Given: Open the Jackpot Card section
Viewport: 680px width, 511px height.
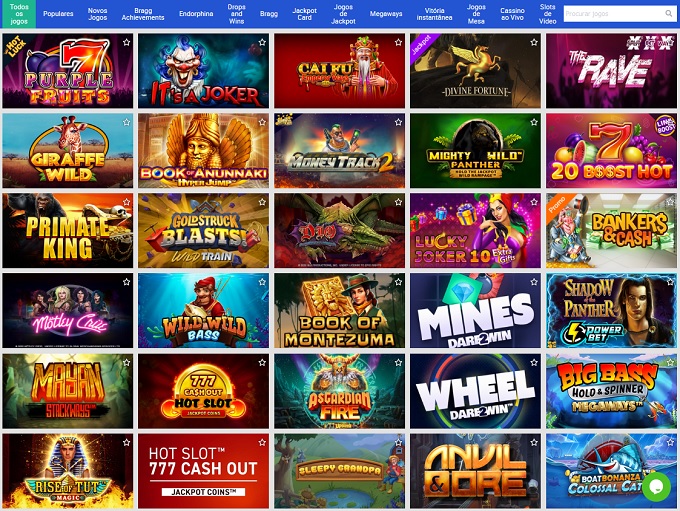Looking at the screenshot, I should tap(304, 14).
